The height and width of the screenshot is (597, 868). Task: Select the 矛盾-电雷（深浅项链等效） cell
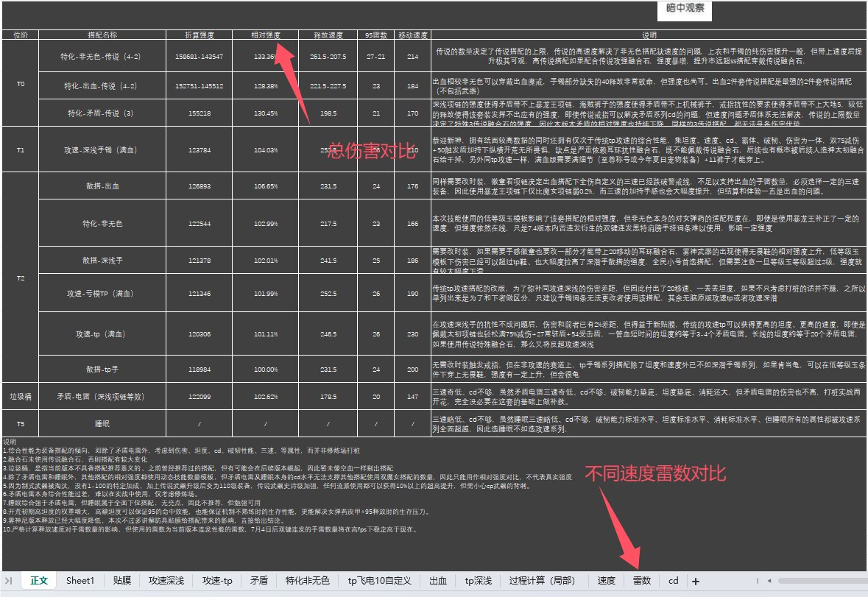click(102, 397)
